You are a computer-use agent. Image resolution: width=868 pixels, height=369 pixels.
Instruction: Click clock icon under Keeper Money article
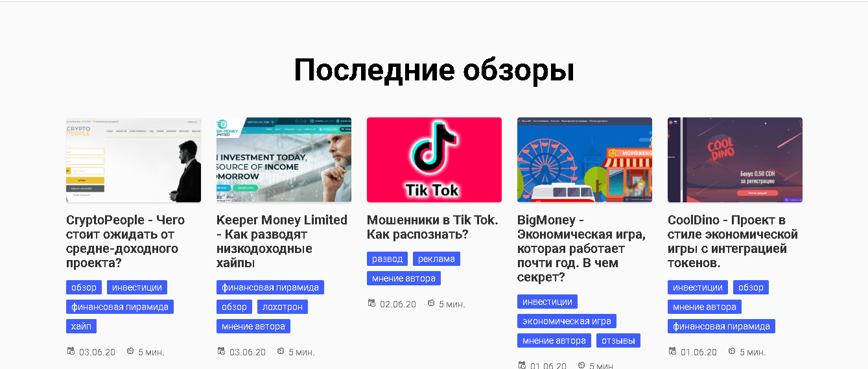(281, 351)
